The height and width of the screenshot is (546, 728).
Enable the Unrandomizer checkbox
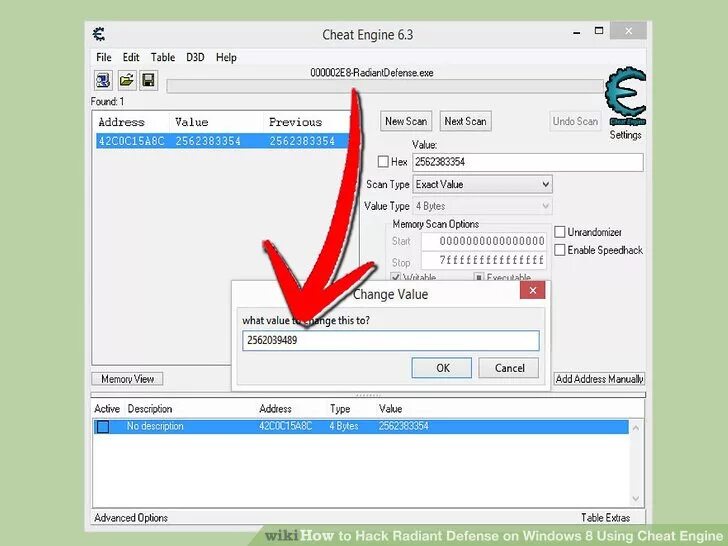click(560, 232)
